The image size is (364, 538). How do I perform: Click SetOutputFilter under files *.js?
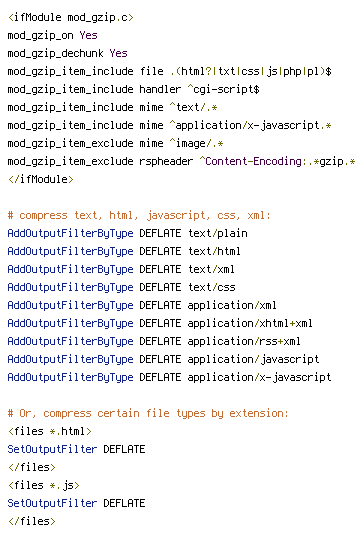click(x=52, y=503)
